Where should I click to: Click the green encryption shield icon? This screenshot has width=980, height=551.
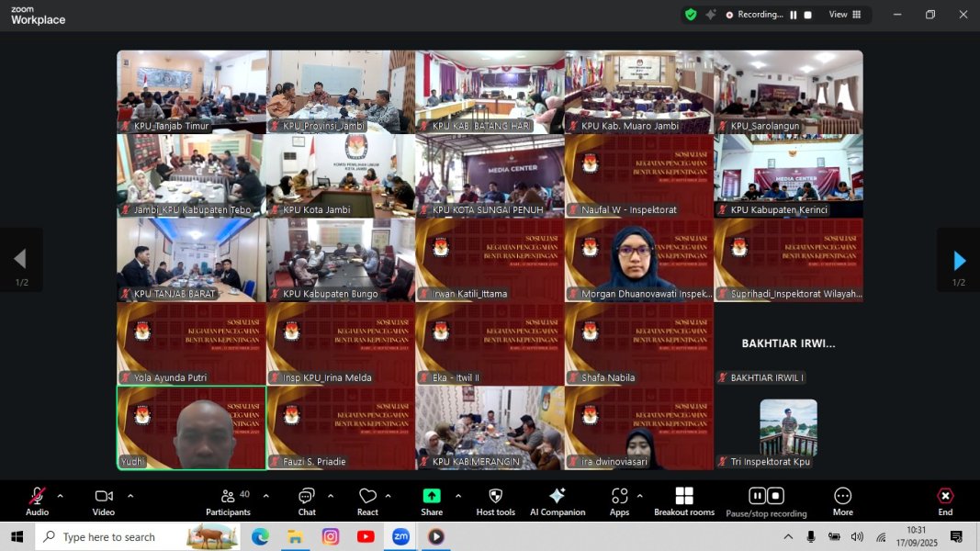click(x=691, y=15)
